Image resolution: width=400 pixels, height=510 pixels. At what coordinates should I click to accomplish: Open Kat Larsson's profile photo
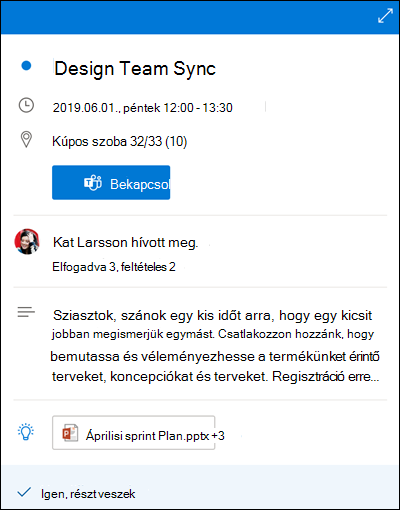tap(27, 242)
